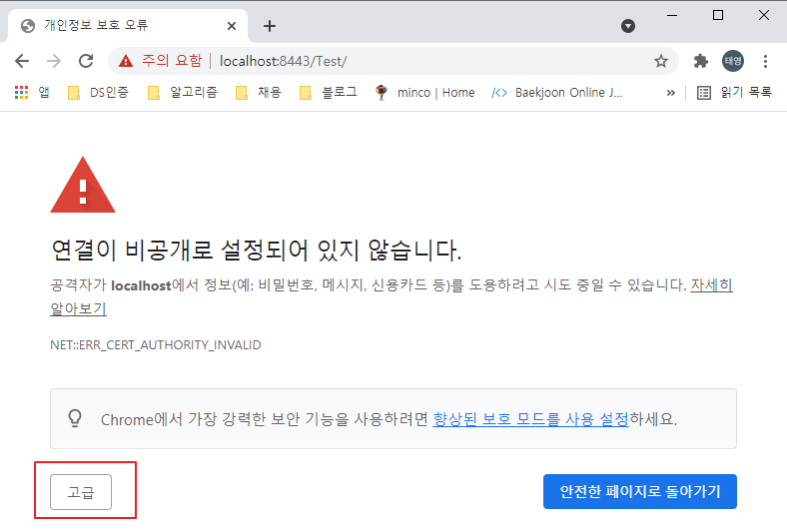Open the apps grid shortcut (앱)
This screenshot has height=532, width=787.
point(32,92)
